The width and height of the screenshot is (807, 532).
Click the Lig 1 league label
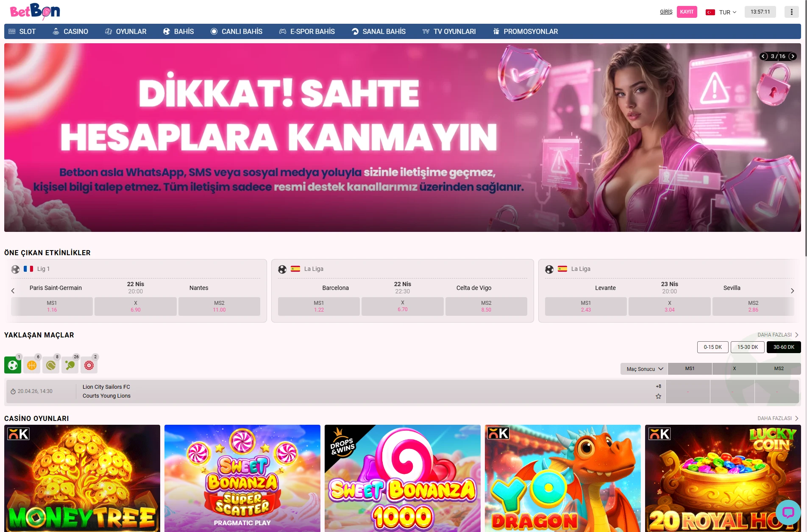pyautogui.click(x=43, y=269)
